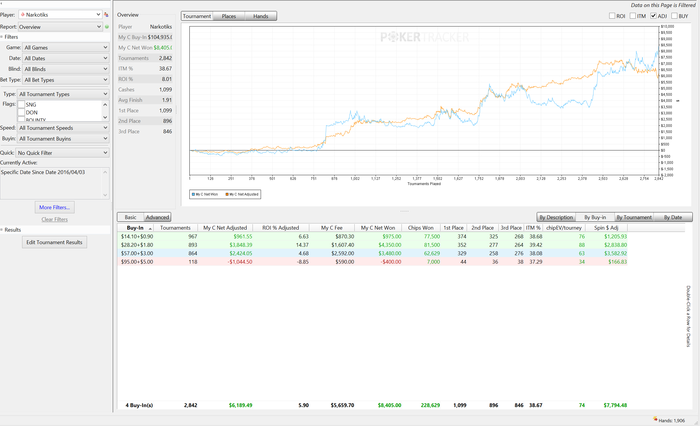
Task: Select the $14.10+$0.90 buy-in row
Action: (373, 236)
